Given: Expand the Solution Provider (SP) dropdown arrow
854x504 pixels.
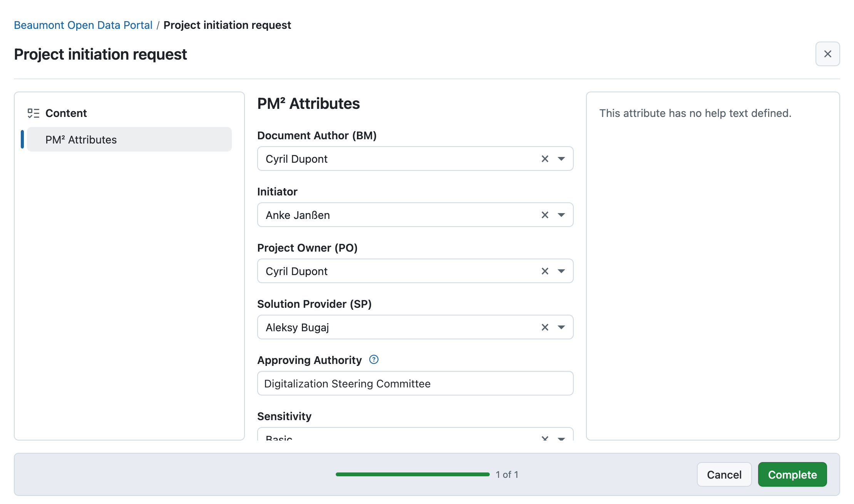Looking at the screenshot, I should click(x=561, y=327).
